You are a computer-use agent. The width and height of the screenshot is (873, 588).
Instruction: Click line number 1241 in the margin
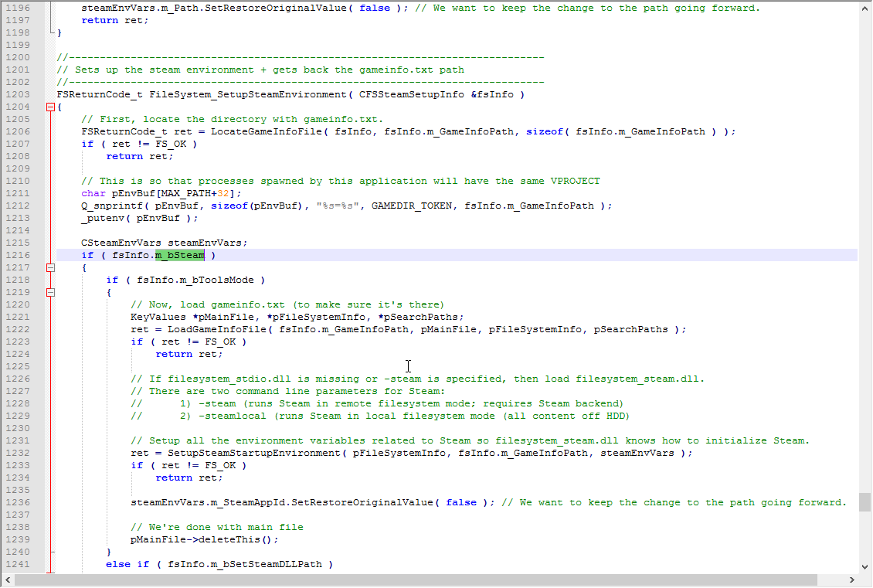click(18, 564)
